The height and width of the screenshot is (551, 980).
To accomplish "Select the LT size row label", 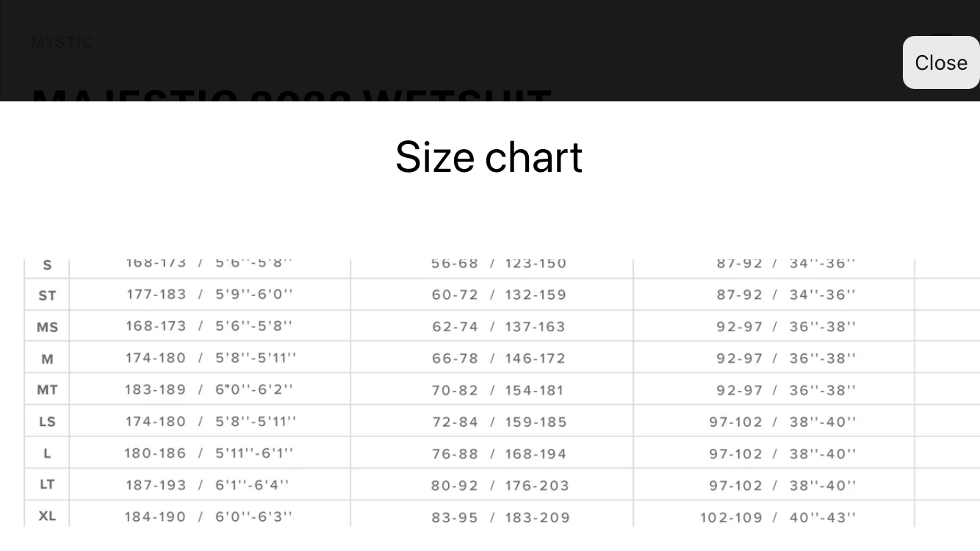I will (47, 484).
